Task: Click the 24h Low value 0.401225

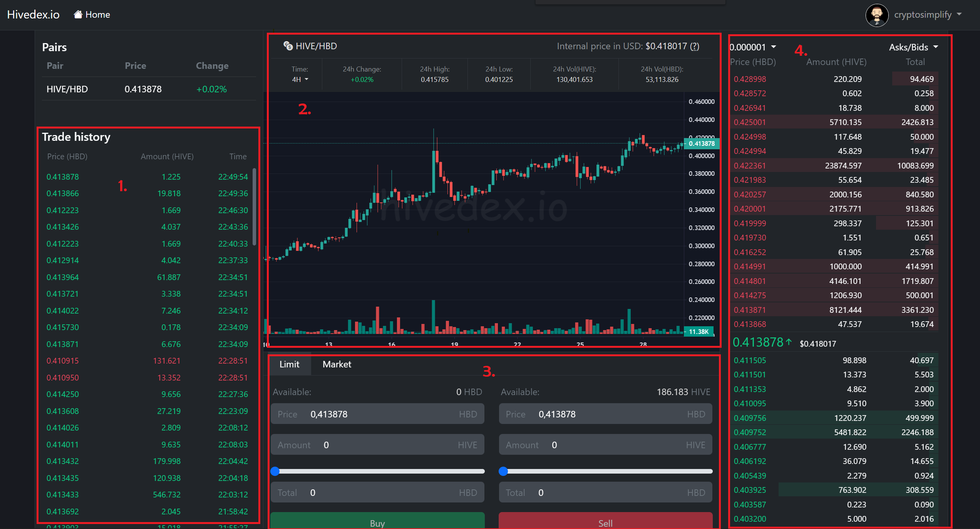Action: [x=499, y=80]
